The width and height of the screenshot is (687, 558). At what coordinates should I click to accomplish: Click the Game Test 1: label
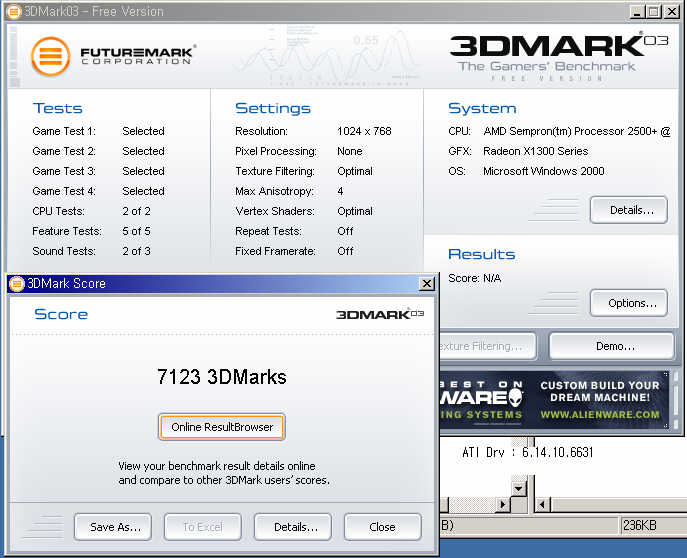point(64,131)
